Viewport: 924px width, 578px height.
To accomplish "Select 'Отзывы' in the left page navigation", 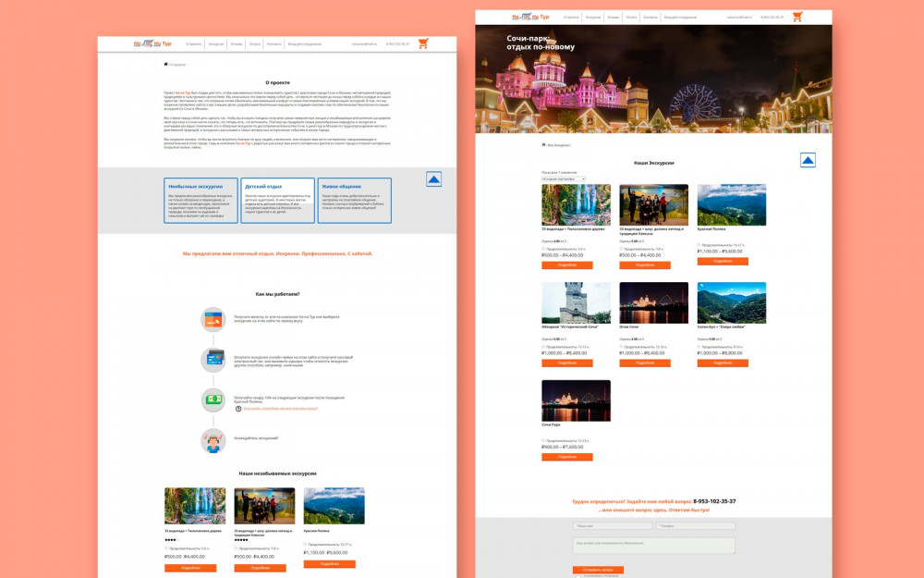I will [x=237, y=43].
